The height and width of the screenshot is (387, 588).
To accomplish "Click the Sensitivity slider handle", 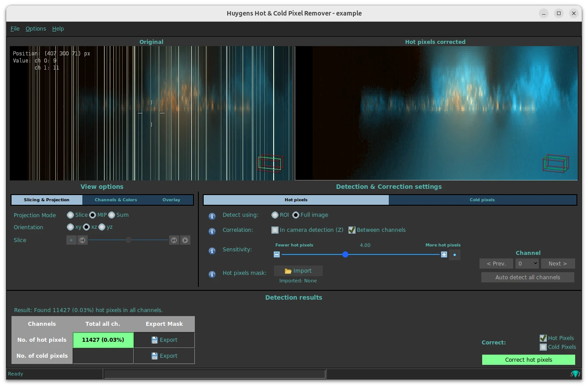I will coord(345,254).
